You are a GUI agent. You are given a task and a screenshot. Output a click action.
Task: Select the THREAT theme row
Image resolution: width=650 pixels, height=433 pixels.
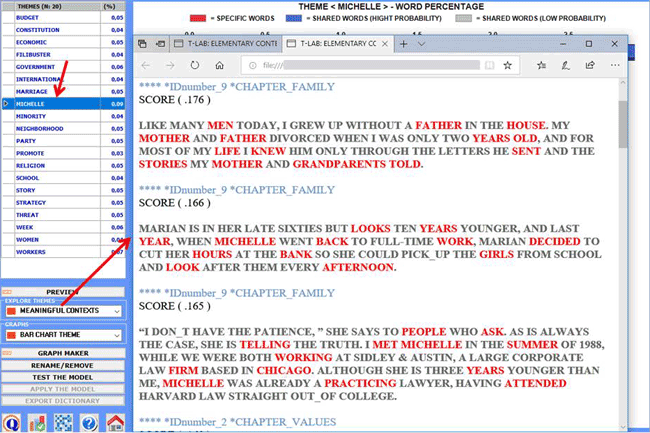point(63,215)
